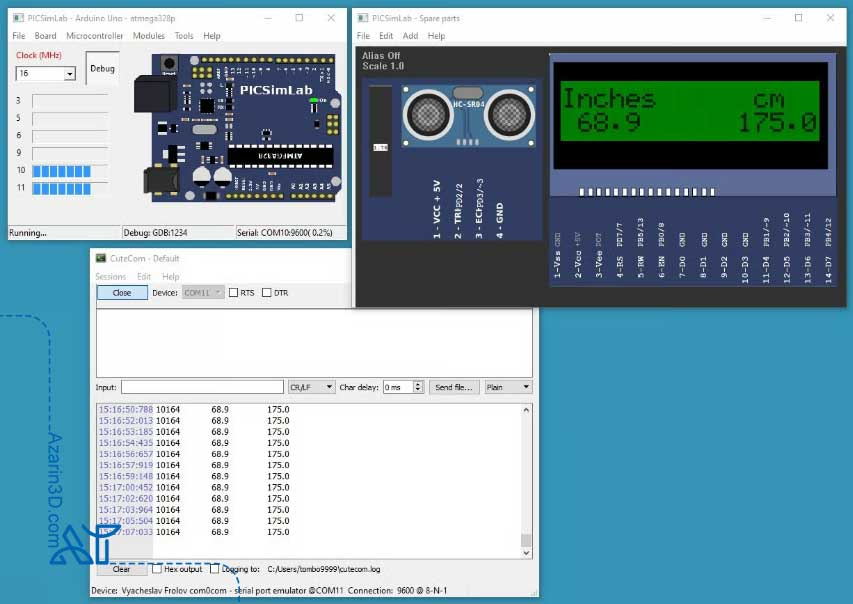Enable the RTS checkbox
The height and width of the screenshot is (604, 853).
click(233, 293)
